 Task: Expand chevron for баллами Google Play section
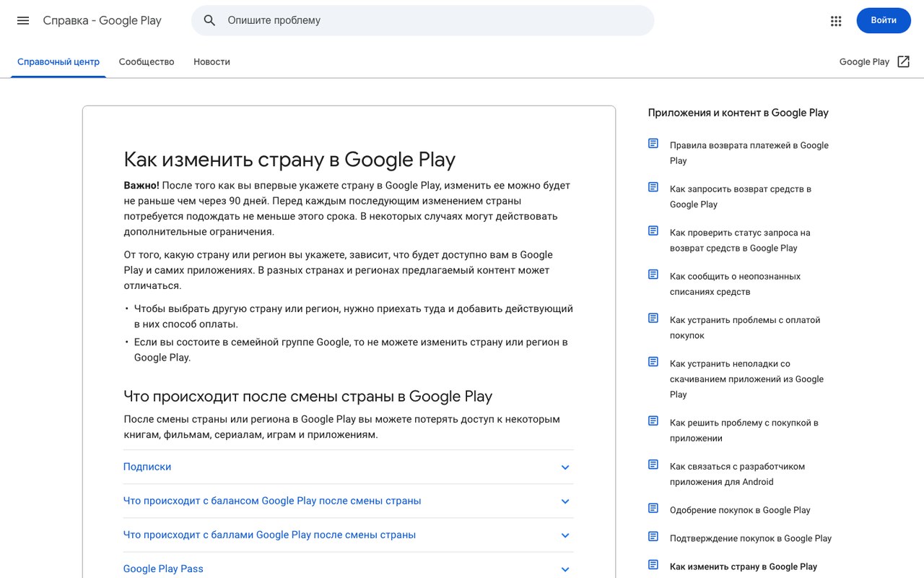565,535
